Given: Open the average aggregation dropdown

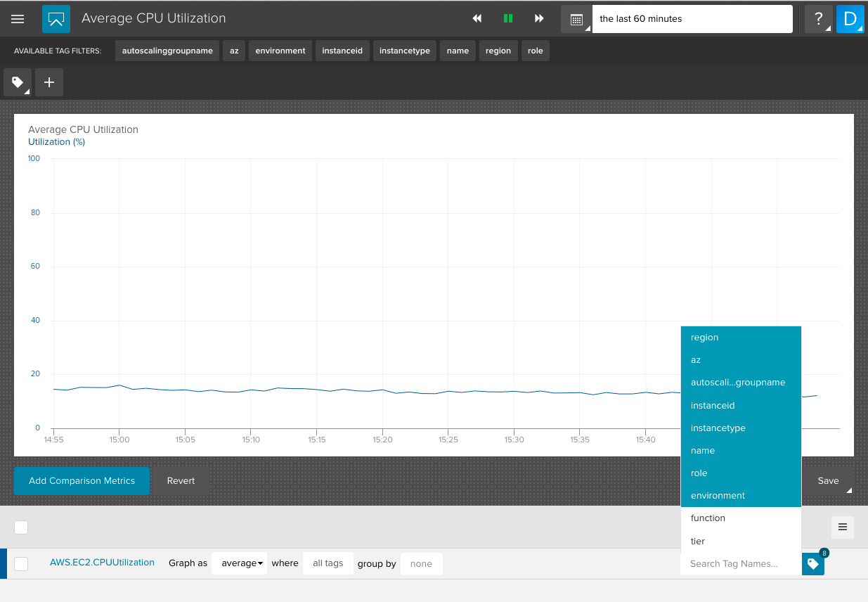Looking at the screenshot, I should click(239, 563).
